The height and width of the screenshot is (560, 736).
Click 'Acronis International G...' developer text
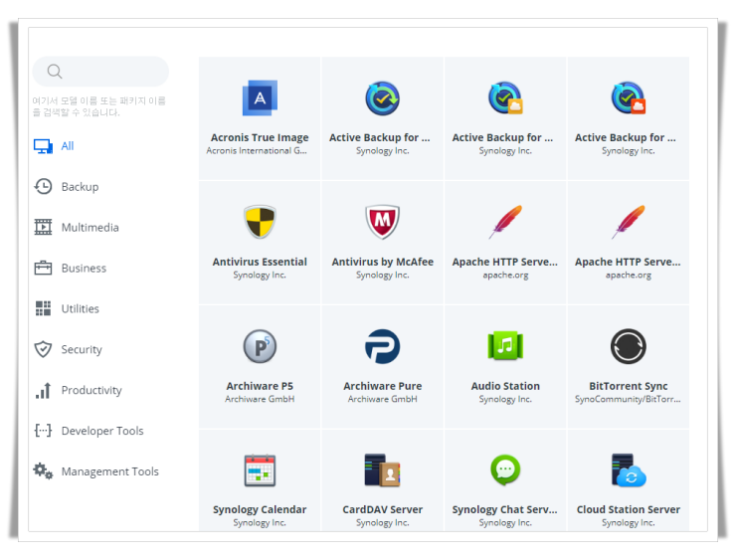coord(257,150)
